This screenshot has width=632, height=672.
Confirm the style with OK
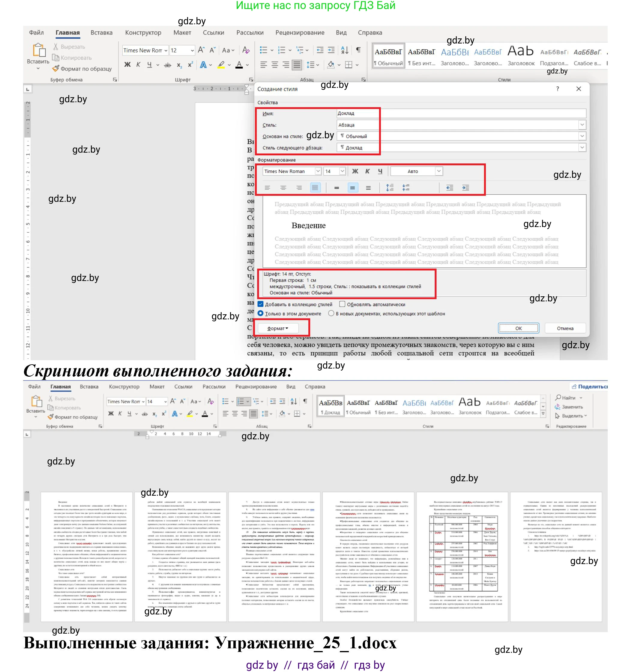coord(518,328)
